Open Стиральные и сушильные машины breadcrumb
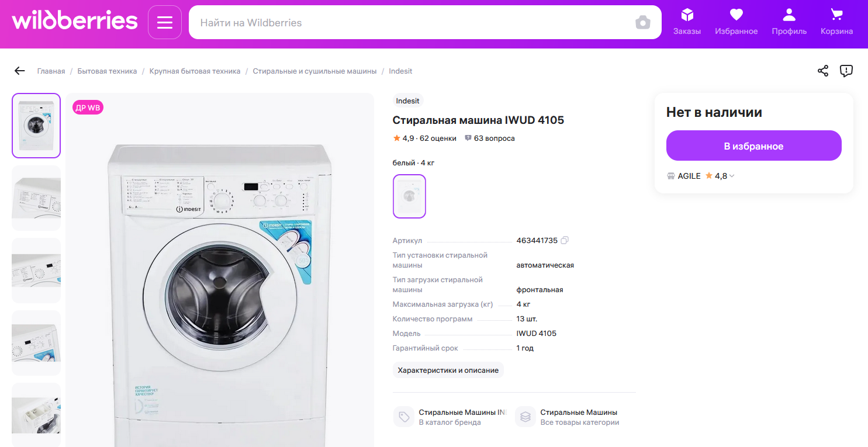Screen dimensions: 868x447 click(x=314, y=71)
